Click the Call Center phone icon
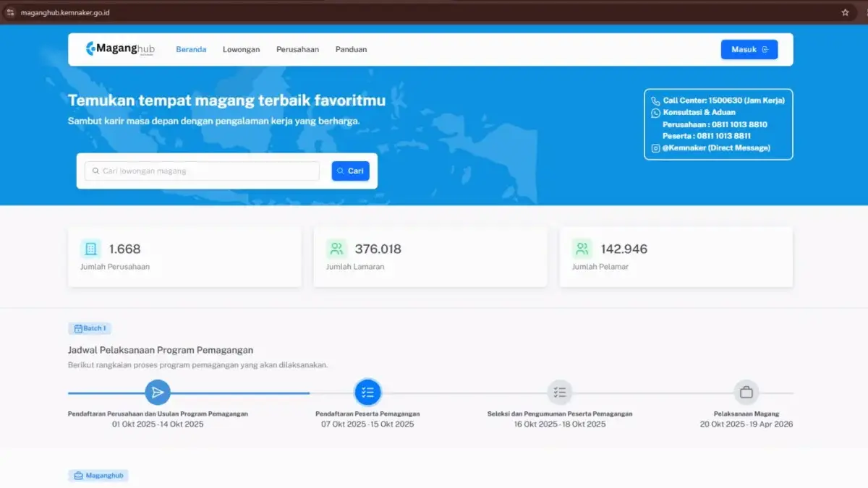 (x=655, y=100)
